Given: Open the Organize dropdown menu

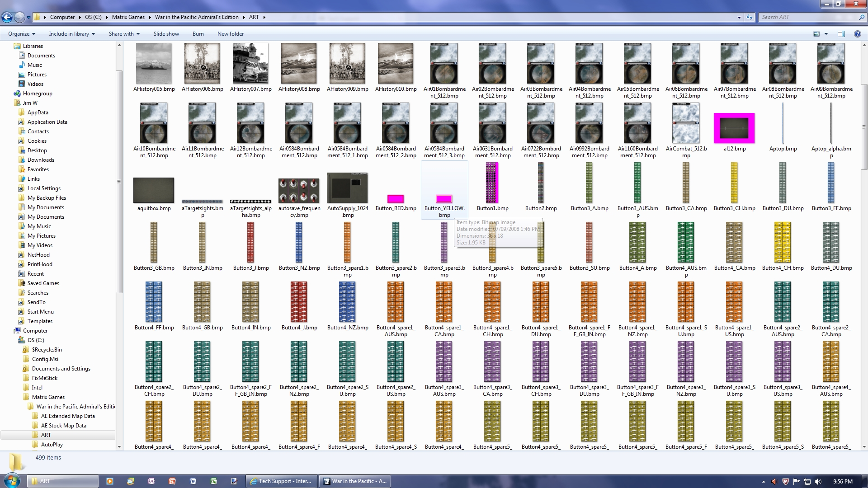Looking at the screenshot, I should (21, 34).
